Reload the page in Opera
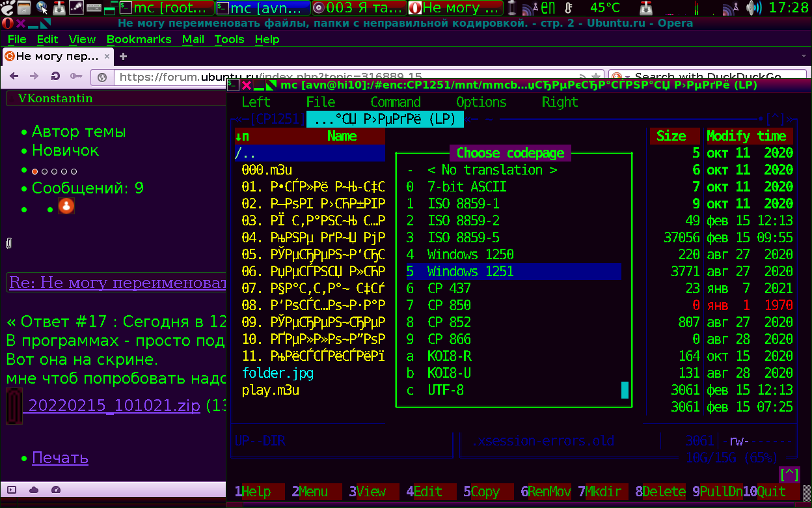This screenshot has width=812, height=508. pos(55,77)
